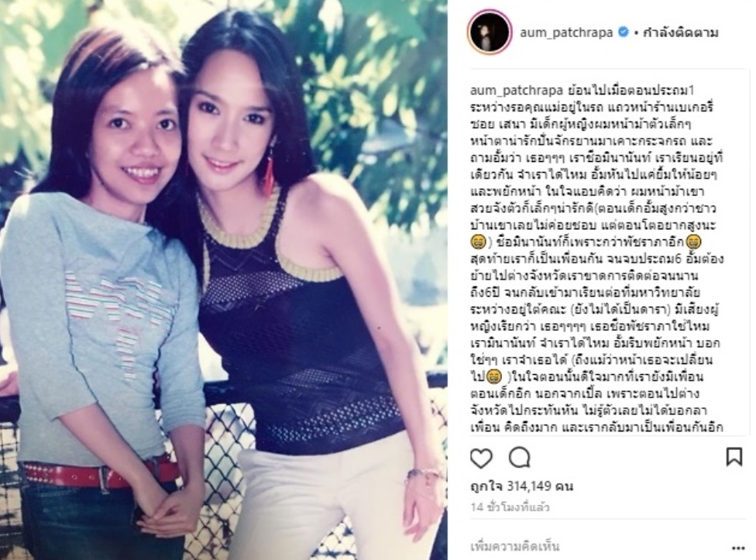Viewport: 756px width, 560px height.
Task: Click the คน text after like count
Action: (x=564, y=486)
